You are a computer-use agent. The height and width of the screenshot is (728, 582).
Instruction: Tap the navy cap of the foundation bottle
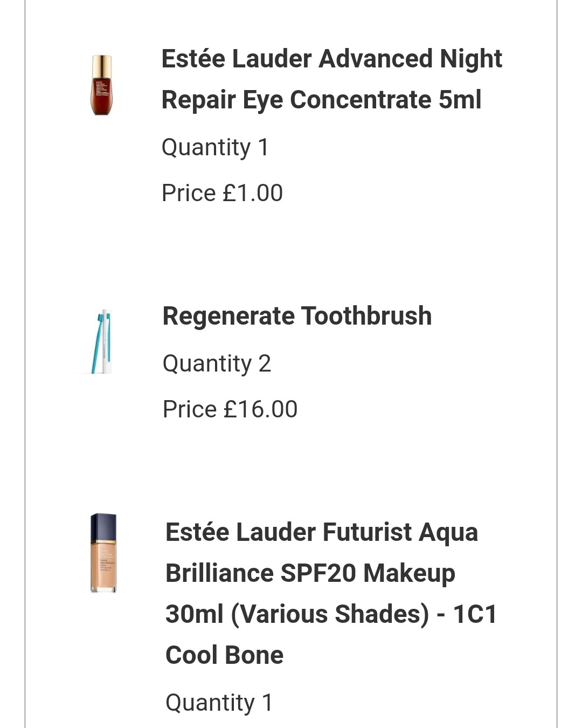click(x=103, y=527)
